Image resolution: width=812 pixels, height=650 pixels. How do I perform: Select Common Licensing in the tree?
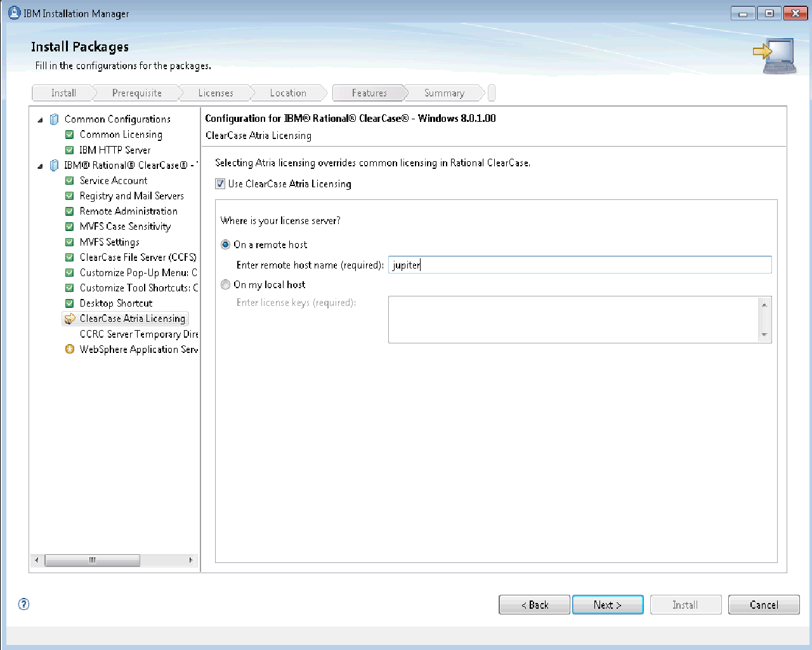[x=121, y=135]
